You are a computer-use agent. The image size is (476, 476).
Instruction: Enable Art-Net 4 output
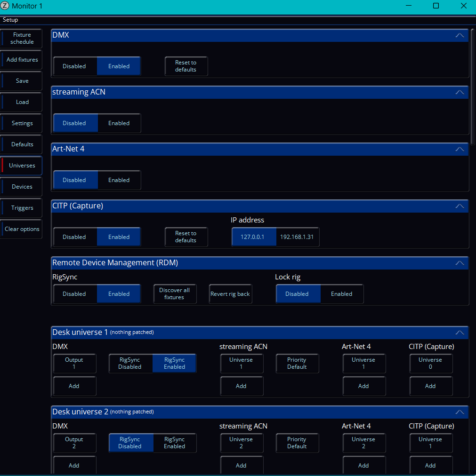pyautogui.click(x=119, y=180)
